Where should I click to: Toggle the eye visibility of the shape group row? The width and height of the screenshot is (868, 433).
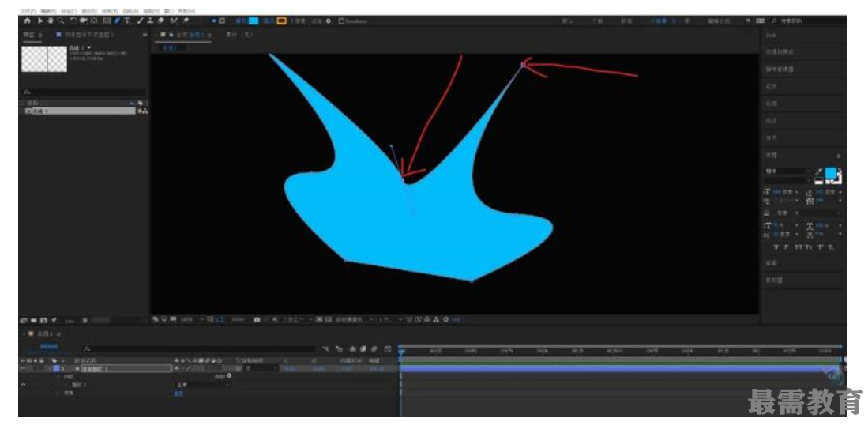tap(23, 384)
